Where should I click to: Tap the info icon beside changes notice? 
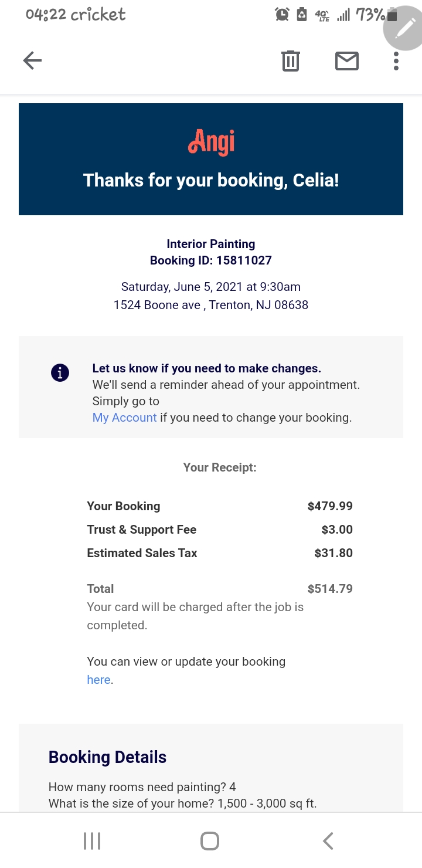click(x=60, y=372)
